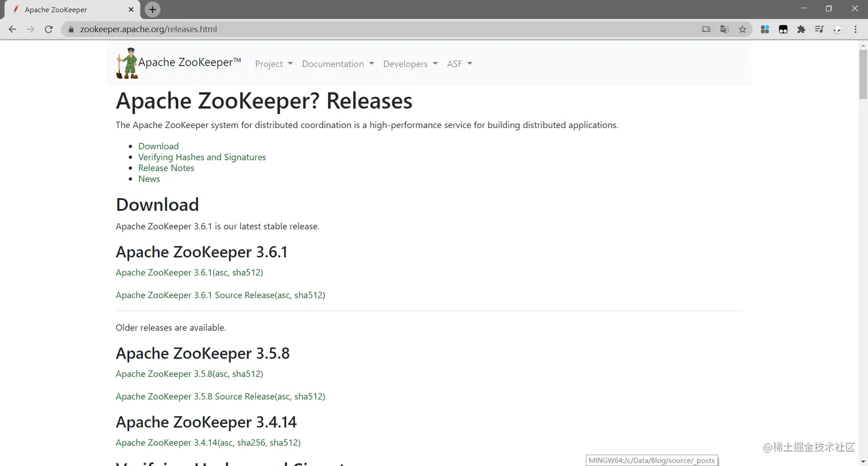Reload the ZooKeeper releases page

coord(49,29)
